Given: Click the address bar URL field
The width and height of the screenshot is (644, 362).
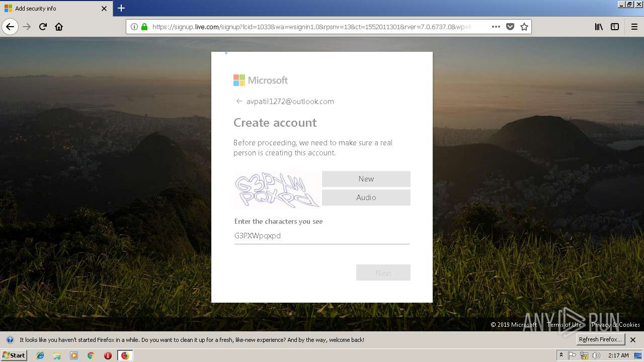Looking at the screenshot, I should [x=312, y=27].
